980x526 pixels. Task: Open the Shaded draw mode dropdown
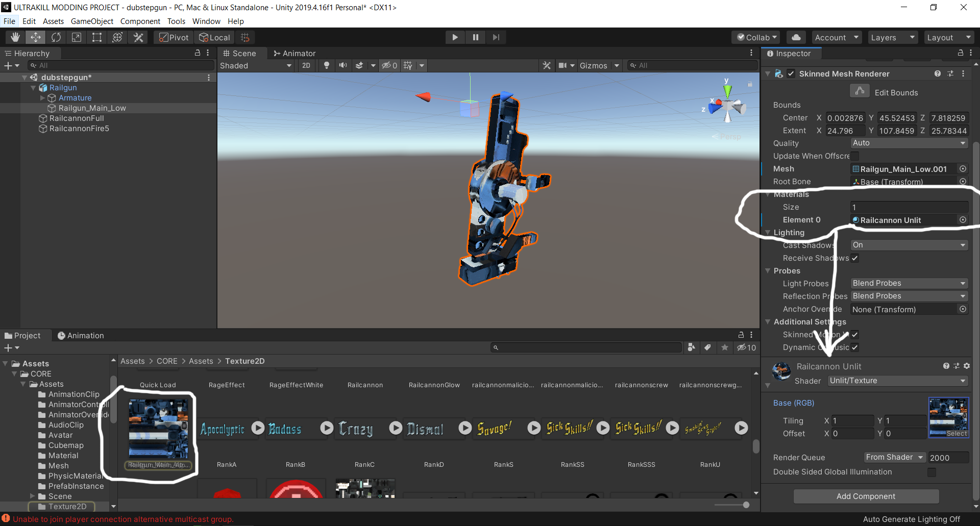click(x=256, y=65)
